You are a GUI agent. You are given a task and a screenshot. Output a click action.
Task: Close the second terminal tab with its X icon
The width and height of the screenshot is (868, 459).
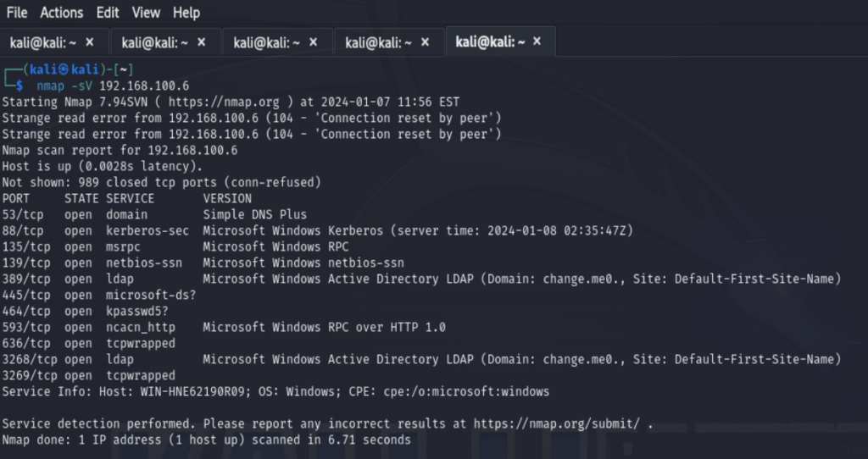pyautogui.click(x=202, y=42)
